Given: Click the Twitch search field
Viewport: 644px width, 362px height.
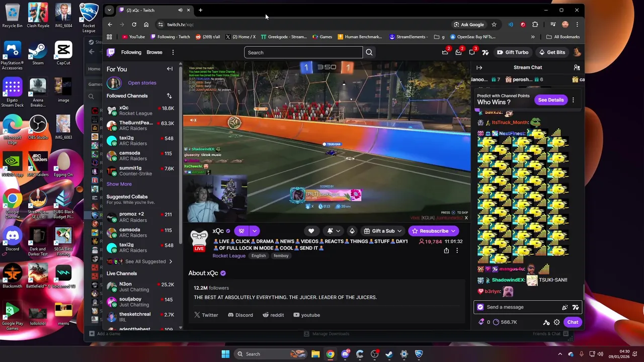Looking at the screenshot, I should (x=303, y=52).
